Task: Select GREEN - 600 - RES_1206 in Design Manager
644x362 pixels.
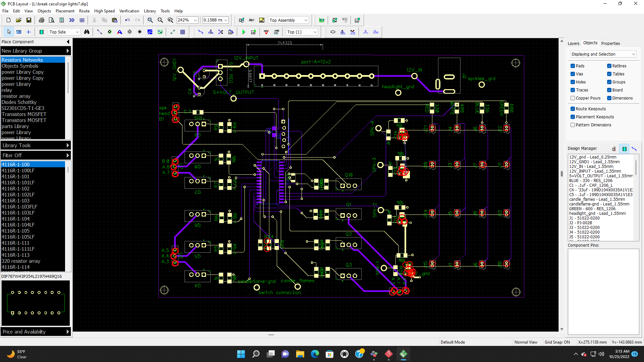Action: click(592, 209)
